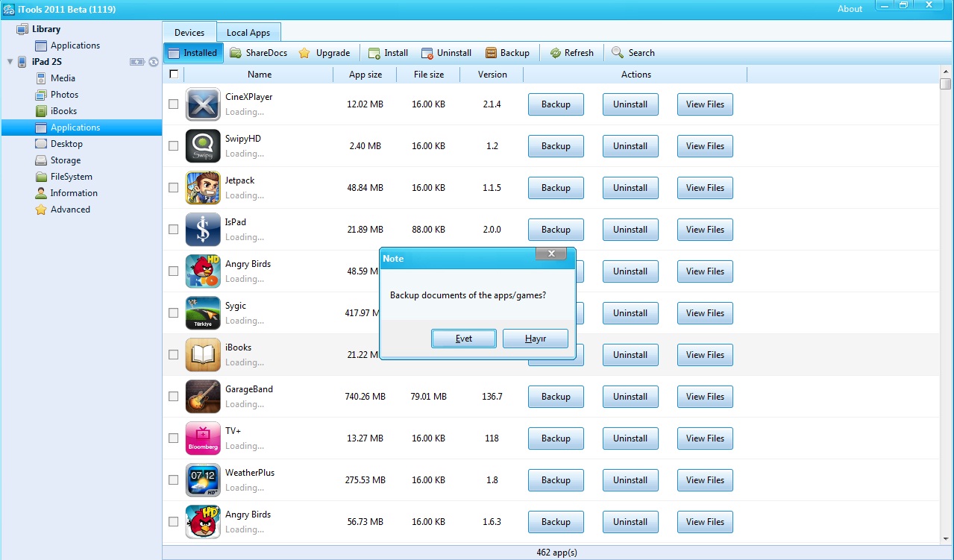Check the Jetpack row checkbox
This screenshot has height=560, width=954.
point(173,188)
